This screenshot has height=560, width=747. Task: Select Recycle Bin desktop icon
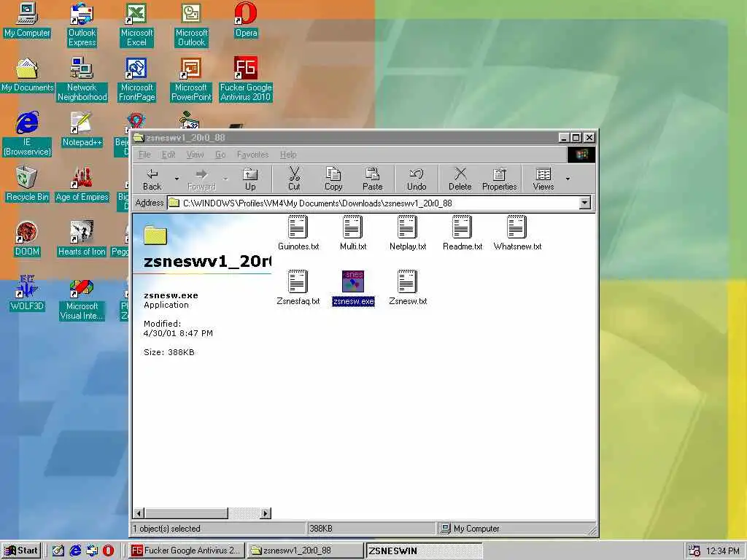[27, 184]
